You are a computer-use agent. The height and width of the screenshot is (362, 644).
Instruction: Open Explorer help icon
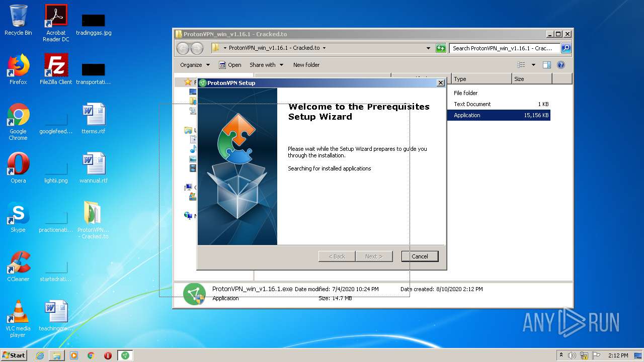[x=561, y=65]
